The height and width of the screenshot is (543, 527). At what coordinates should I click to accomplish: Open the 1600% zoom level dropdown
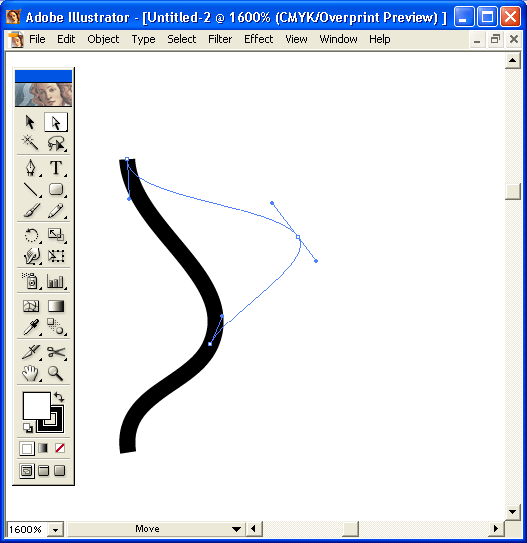[55, 529]
